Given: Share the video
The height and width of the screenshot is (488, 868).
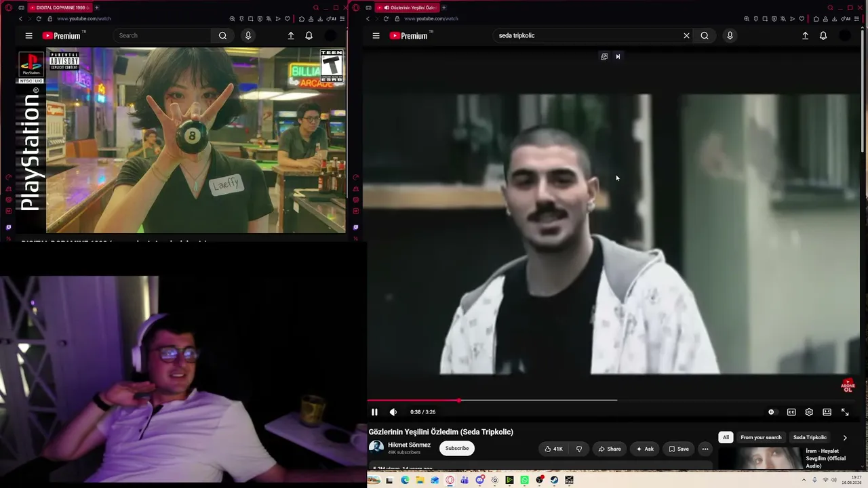Looking at the screenshot, I should click(x=609, y=449).
